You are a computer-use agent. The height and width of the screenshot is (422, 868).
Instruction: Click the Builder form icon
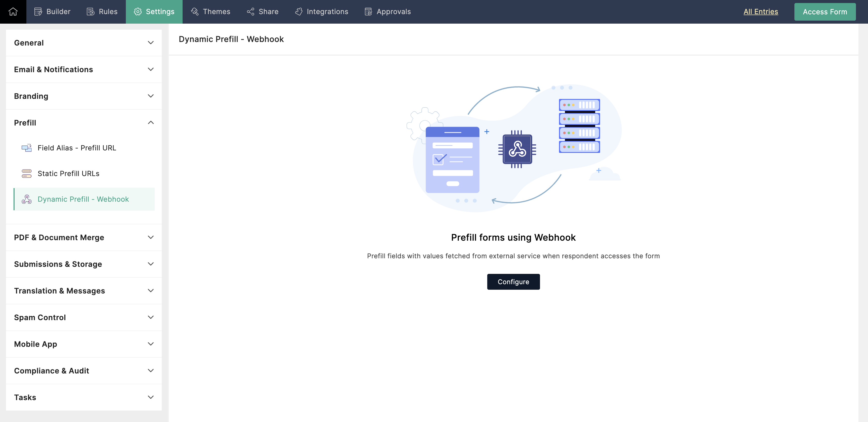(x=38, y=12)
